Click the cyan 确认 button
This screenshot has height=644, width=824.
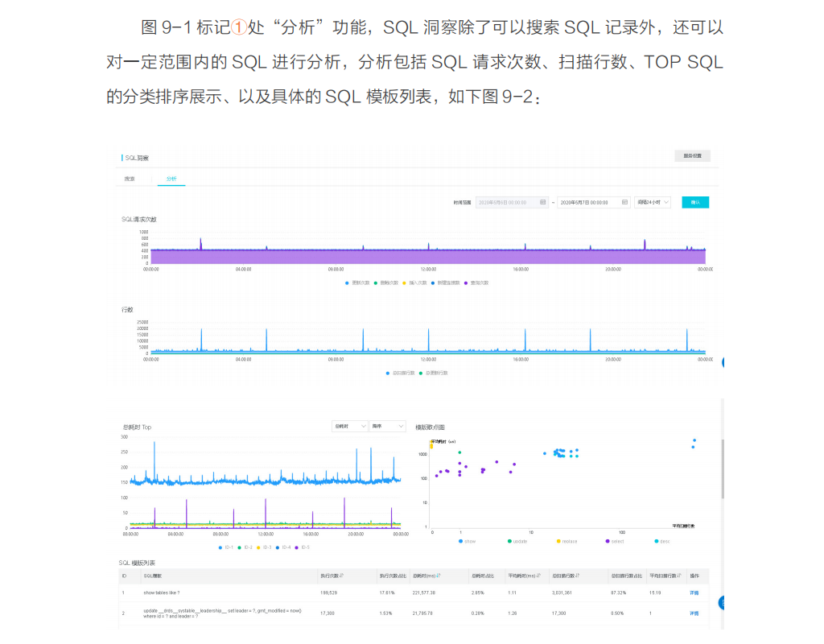coord(695,202)
